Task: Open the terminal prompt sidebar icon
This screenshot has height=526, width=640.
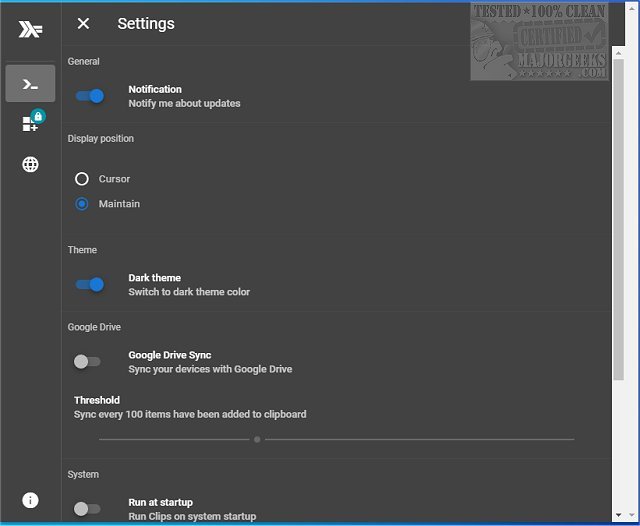Action: click(30, 84)
